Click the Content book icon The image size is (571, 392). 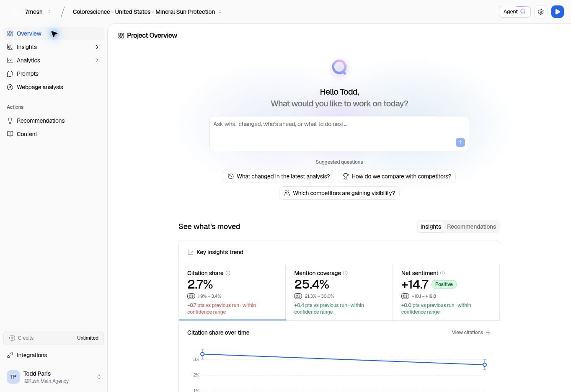10,134
